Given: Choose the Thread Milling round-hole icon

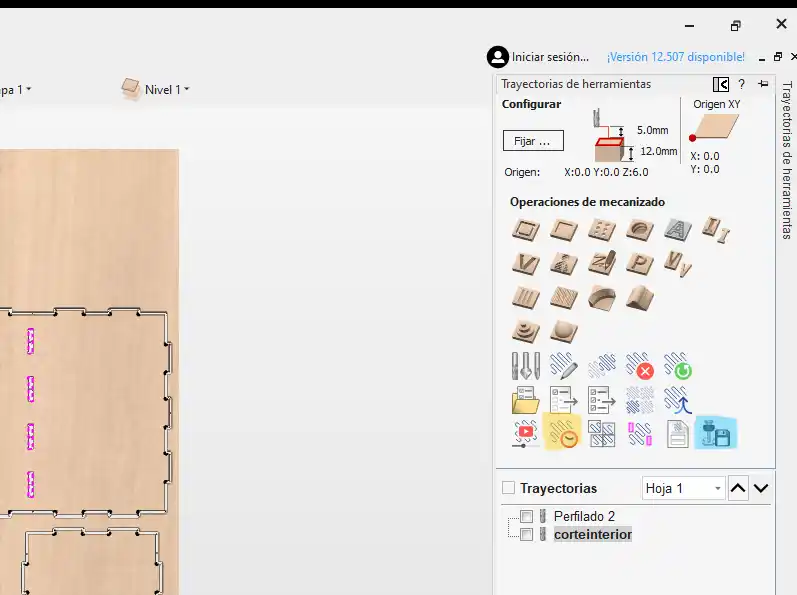Looking at the screenshot, I should [640, 229].
